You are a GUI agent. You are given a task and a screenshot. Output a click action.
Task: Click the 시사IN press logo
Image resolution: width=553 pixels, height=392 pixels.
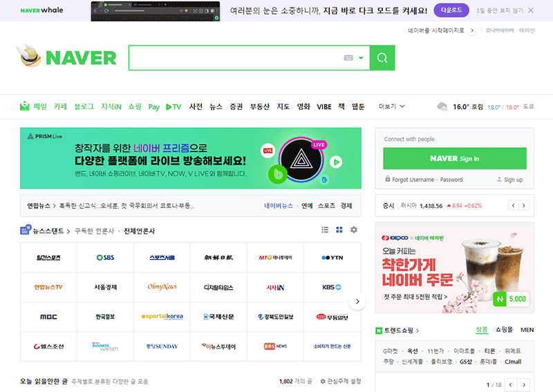click(275, 287)
